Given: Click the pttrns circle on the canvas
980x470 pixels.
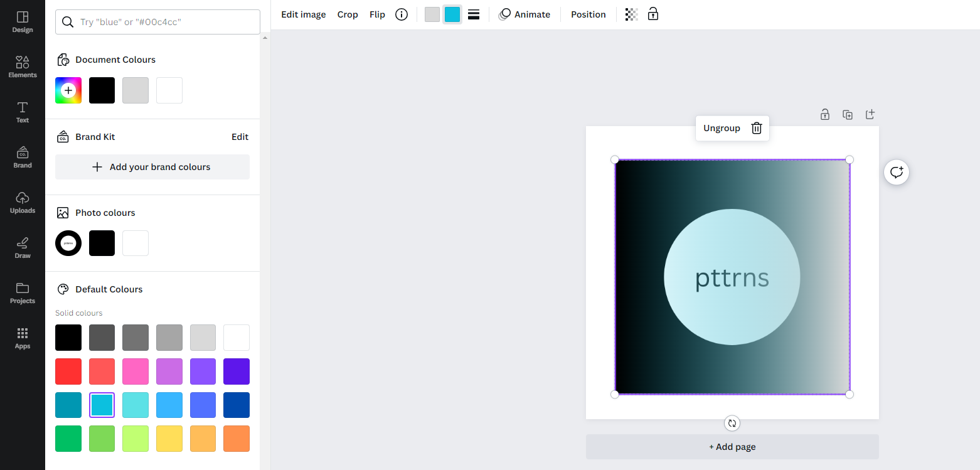Looking at the screenshot, I should (x=732, y=277).
